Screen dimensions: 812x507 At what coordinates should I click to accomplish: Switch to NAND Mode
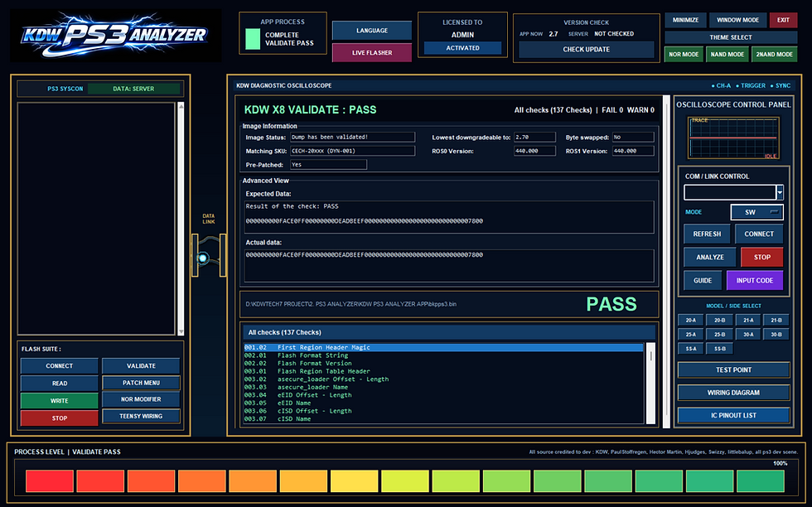727,55
